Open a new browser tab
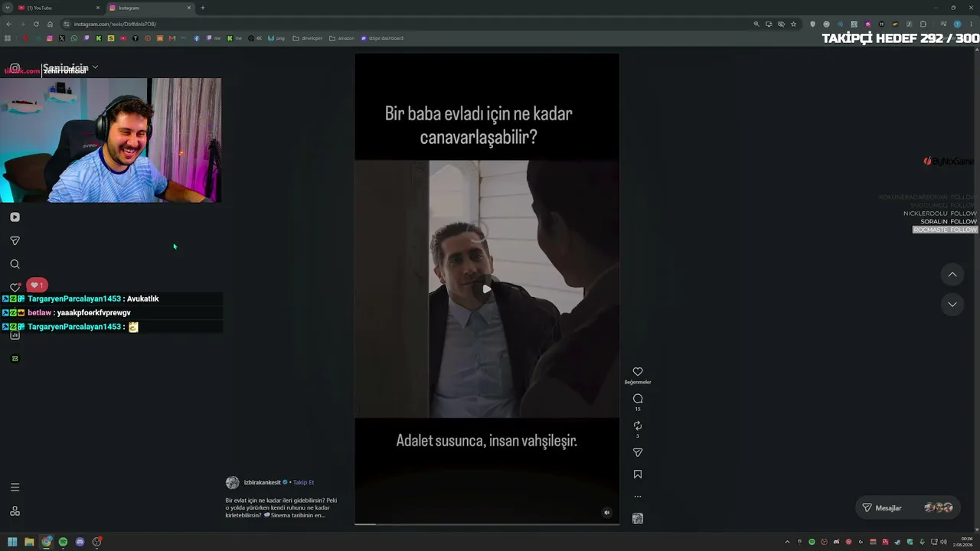Screen dimensions: 980x551 203,8
